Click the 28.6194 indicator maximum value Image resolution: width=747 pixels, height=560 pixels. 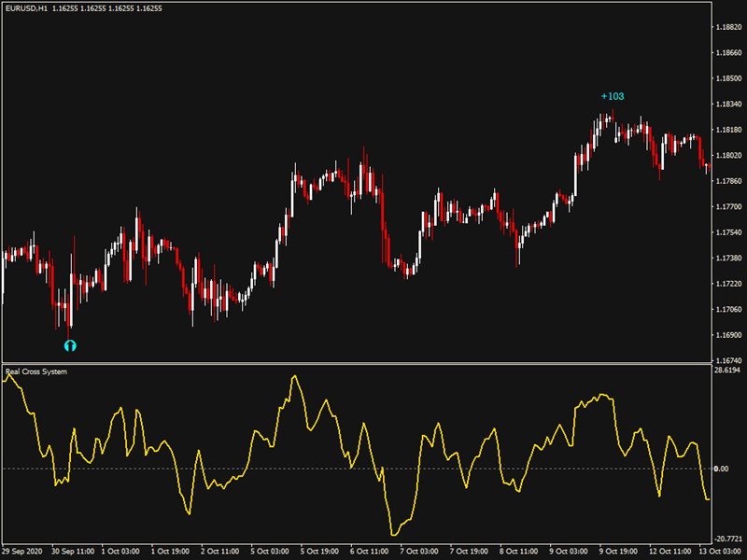click(726, 371)
